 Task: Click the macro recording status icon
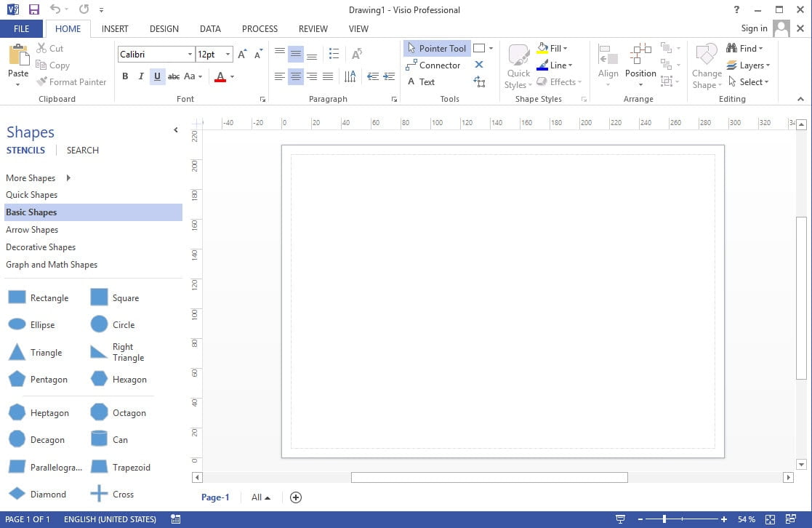pos(175,519)
